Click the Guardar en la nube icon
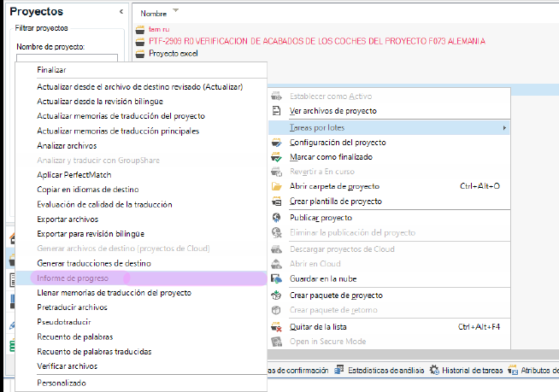The width and height of the screenshot is (559, 392). 276,278
